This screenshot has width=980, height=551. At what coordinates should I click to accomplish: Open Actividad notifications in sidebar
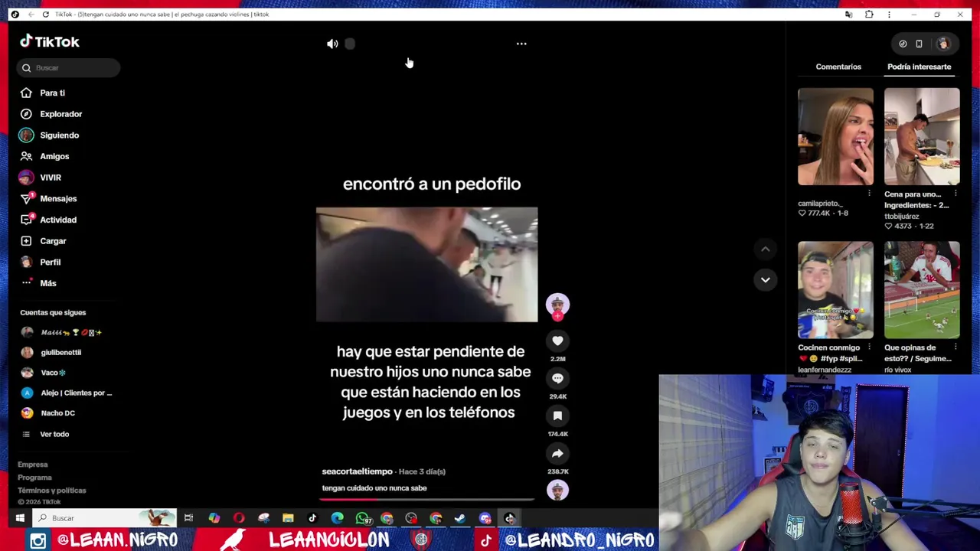58,220
